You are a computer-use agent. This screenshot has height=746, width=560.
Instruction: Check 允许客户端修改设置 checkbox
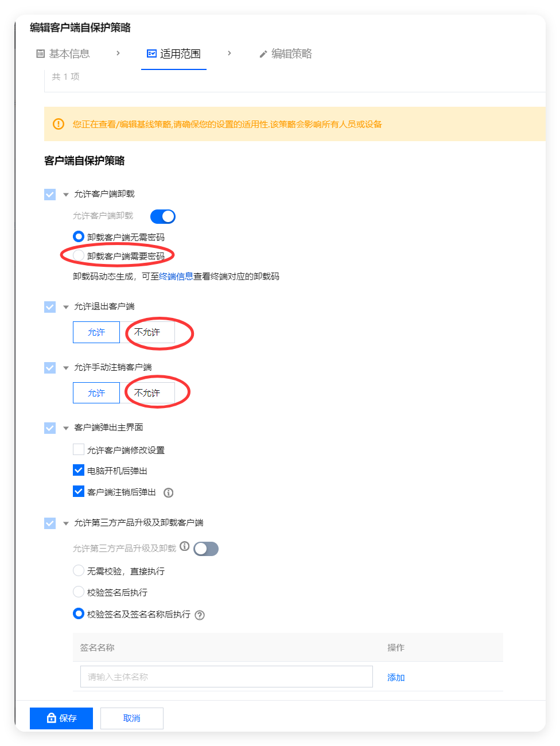pos(79,449)
